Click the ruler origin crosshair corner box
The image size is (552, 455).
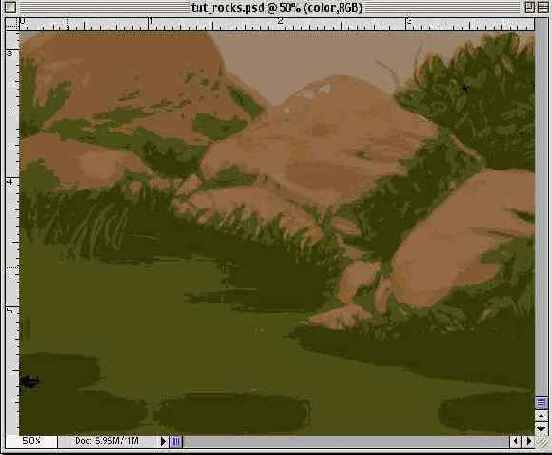(12, 24)
